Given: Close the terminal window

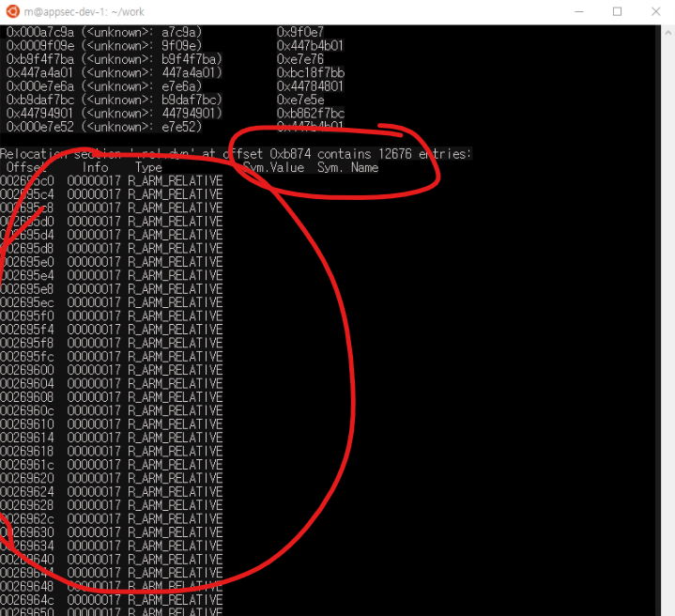Looking at the screenshot, I should tap(655, 11).
